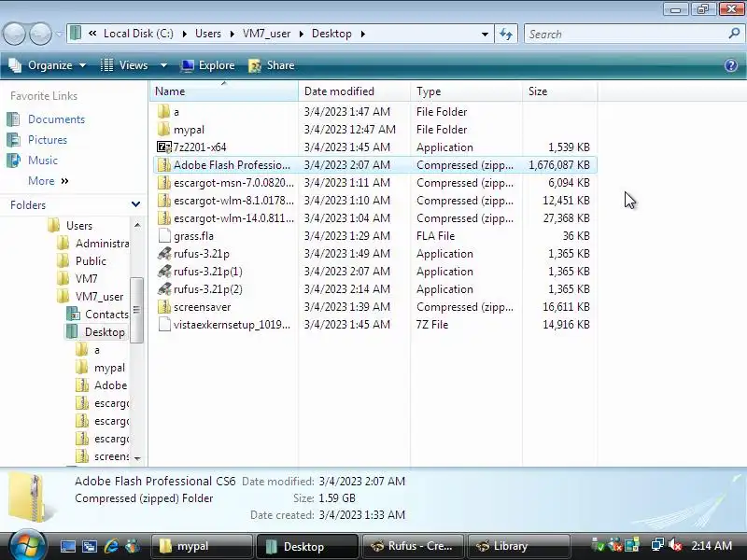
Task: Expand arrow after Desktop in address path
Action: pos(363,34)
